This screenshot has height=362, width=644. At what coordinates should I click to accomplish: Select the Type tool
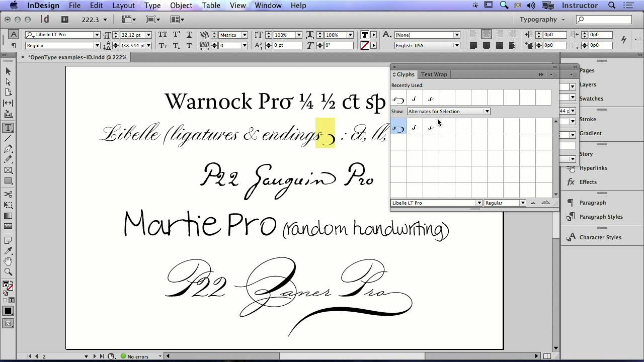coord(8,128)
